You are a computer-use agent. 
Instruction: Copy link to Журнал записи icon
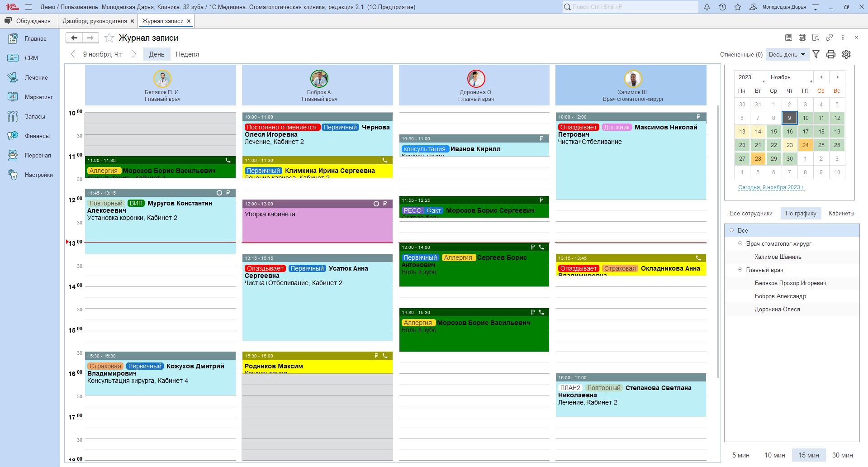(829, 38)
